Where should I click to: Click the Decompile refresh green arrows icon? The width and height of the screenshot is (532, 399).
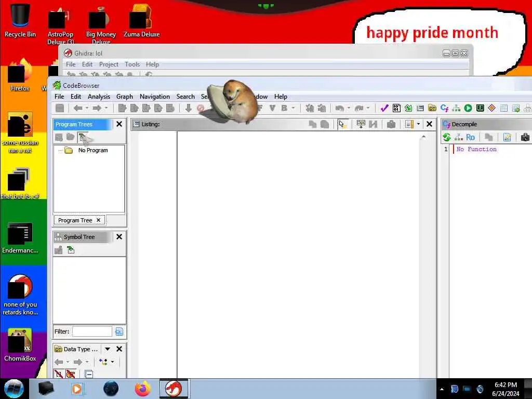(446, 137)
